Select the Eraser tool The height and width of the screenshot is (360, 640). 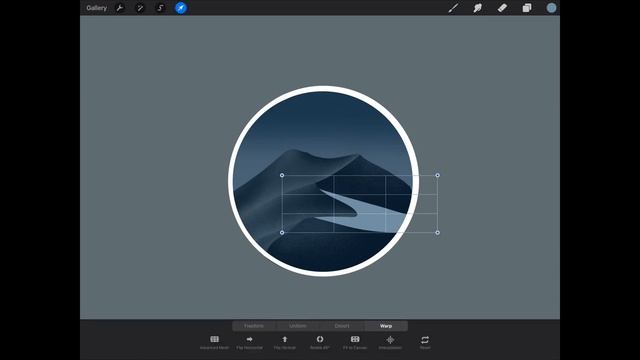[x=502, y=8]
